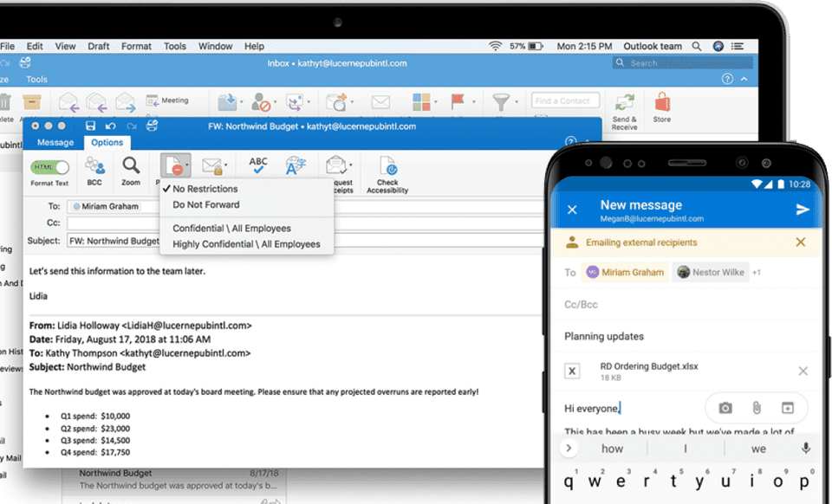Create a Meeting from the toolbar
Image resolution: width=832 pixels, height=504 pixels.
click(x=167, y=100)
